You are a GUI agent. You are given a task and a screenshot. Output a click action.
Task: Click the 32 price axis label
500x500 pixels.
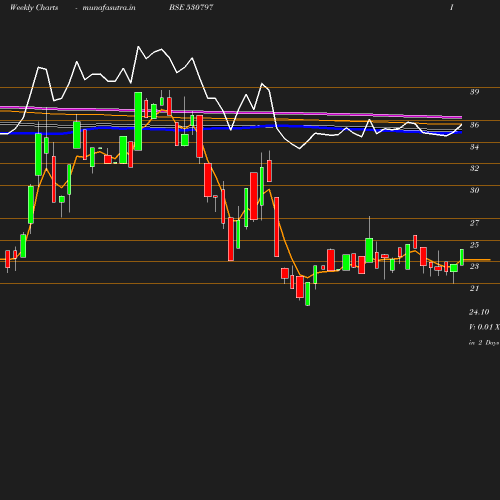click(475, 168)
